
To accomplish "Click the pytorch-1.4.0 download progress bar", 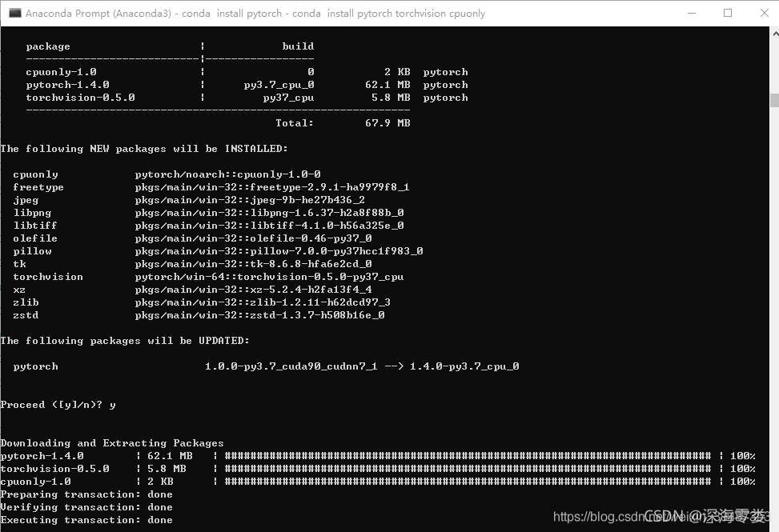I will coord(468,456).
